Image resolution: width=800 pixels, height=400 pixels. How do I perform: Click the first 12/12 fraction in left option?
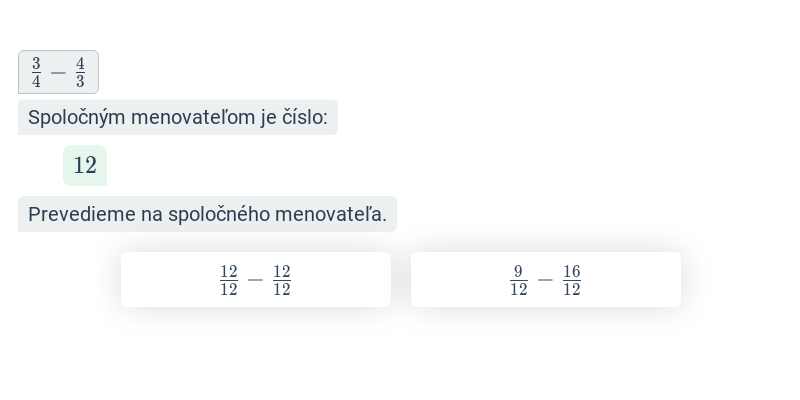click(229, 280)
